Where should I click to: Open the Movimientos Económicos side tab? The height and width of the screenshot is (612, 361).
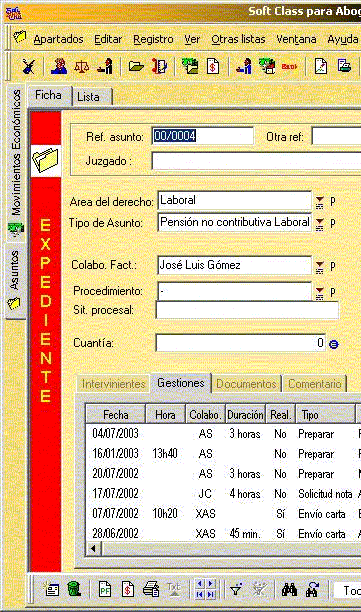[x=16, y=162]
